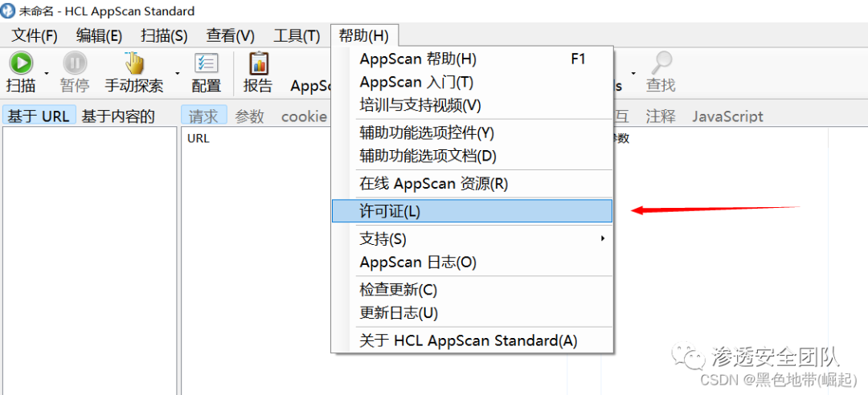Switch to the 基于内容的 tab
Viewport: 868px width, 395px height.
[x=118, y=116]
